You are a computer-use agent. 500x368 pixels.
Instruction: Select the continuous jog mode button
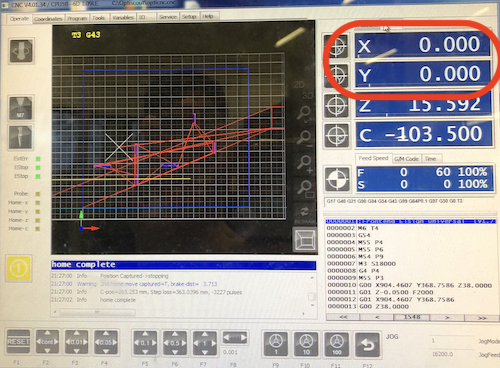point(47,342)
